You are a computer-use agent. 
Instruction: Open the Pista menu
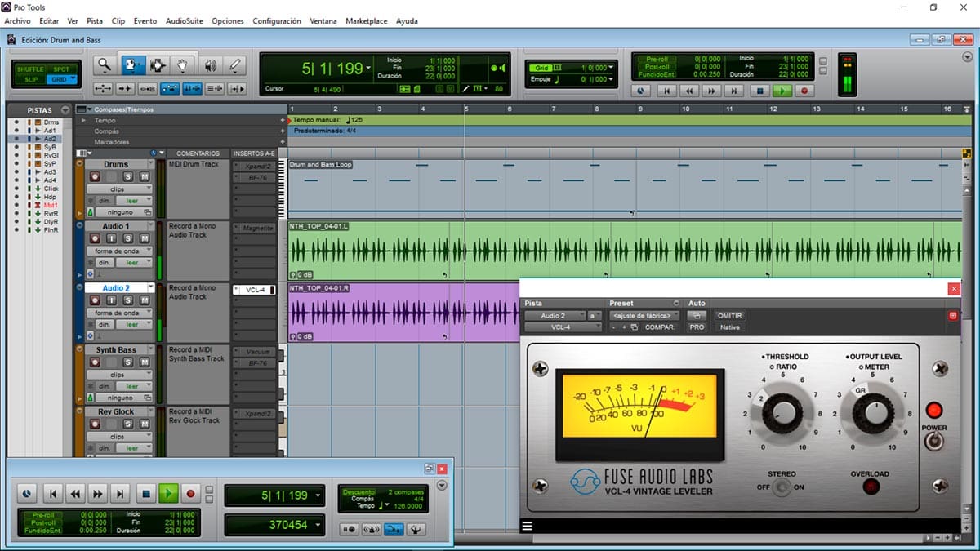[95, 21]
